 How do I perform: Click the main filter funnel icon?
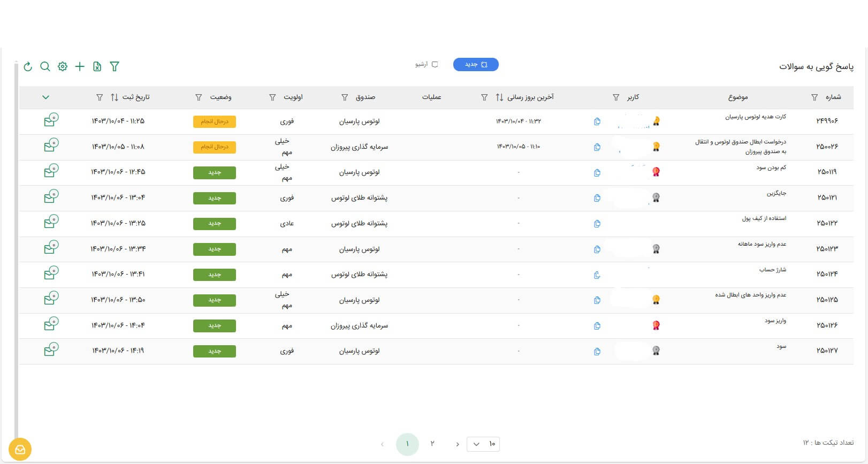click(x=115, y=66)
